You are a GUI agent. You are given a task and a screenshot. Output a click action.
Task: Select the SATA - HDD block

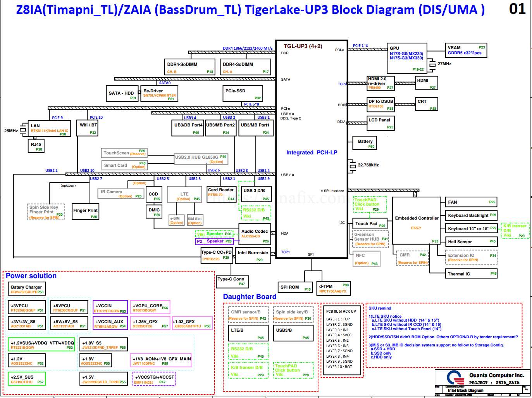tap(122, 93)
